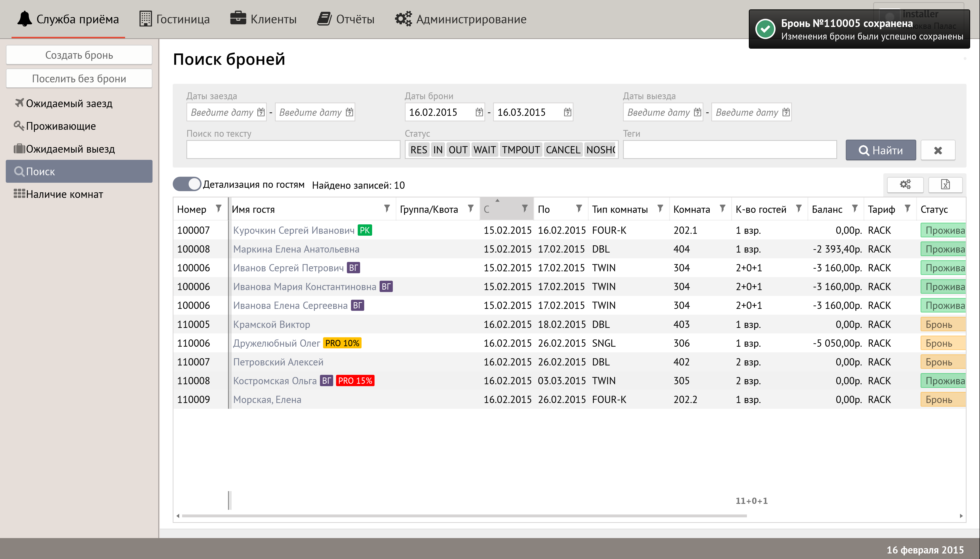Toggle the OUT status filter

(458, 150)
